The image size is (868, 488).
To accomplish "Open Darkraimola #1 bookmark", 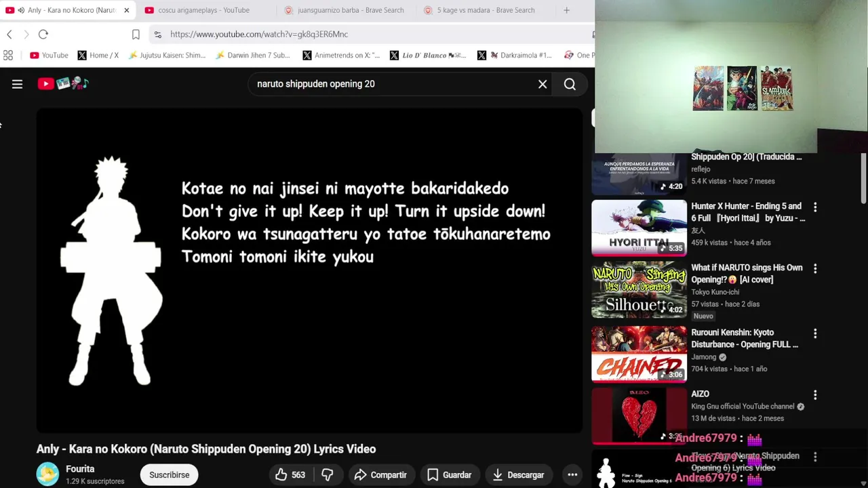I will coord(515,55).
